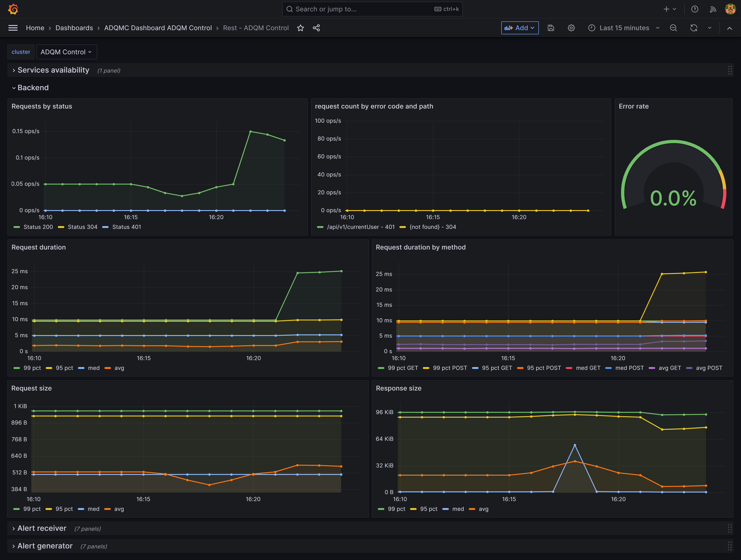Open the ADQM Control cluster dropdown
Screen dimensions: 741x560
[66, 52]
